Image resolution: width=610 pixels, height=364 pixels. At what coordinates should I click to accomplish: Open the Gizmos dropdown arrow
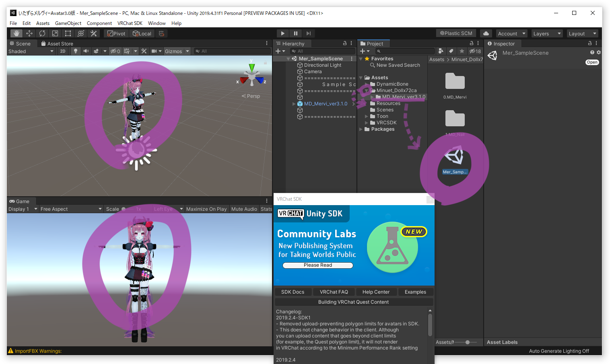point(188,51)
